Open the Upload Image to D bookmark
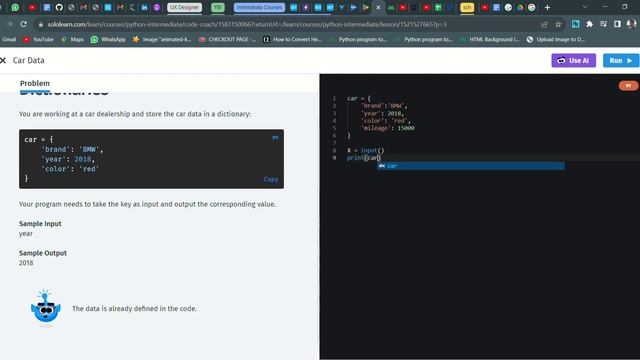Viewport: 640px width, 360px height. [556, 39]
